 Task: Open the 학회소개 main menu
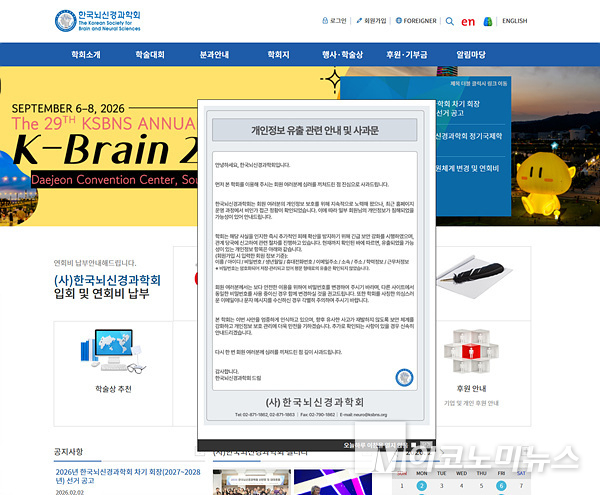pos(85,55)
